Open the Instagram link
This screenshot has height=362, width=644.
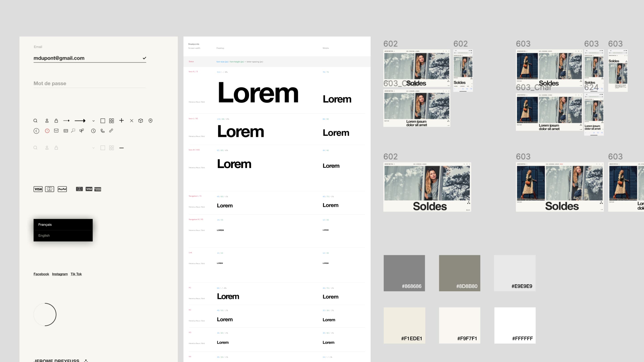60,274
